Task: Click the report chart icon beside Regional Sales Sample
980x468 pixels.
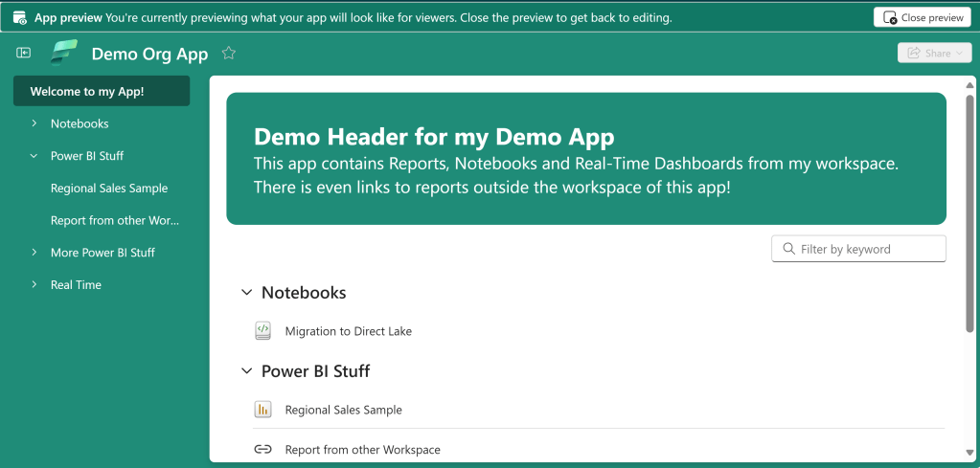Action: pos(263,410)
